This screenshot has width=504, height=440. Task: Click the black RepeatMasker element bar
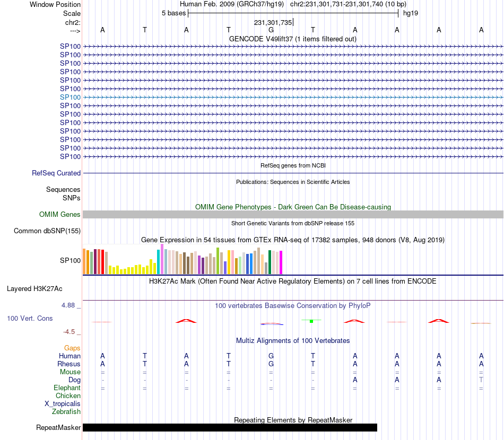click(230, 427)
